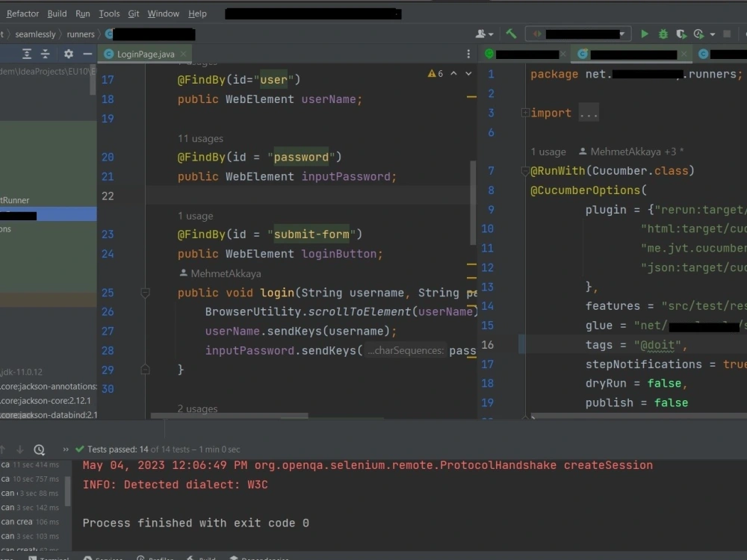Show the 11 usages hint for inputPassword
This screenshot has width=747, height=560.
(x=200, y=139)
